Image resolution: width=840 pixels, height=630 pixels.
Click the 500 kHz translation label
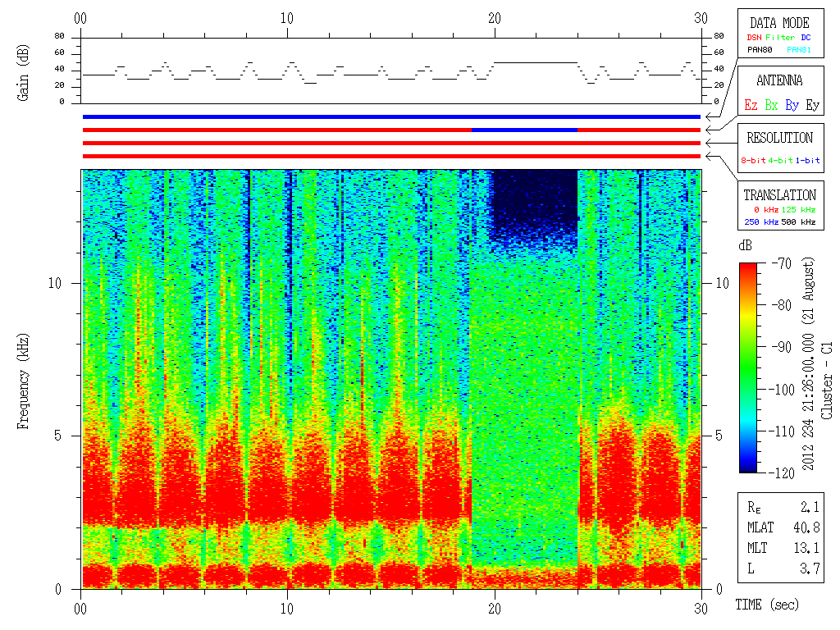point(798,221)
